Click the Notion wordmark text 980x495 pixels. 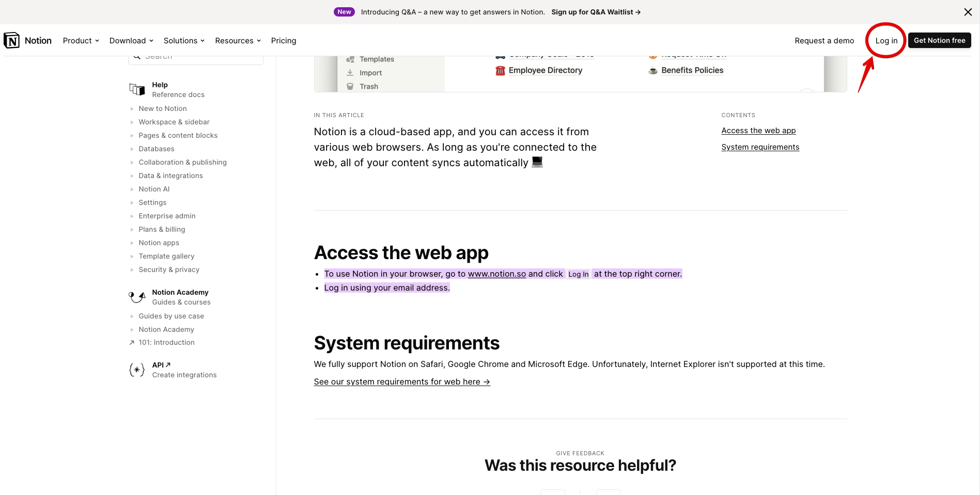[38, 41]
